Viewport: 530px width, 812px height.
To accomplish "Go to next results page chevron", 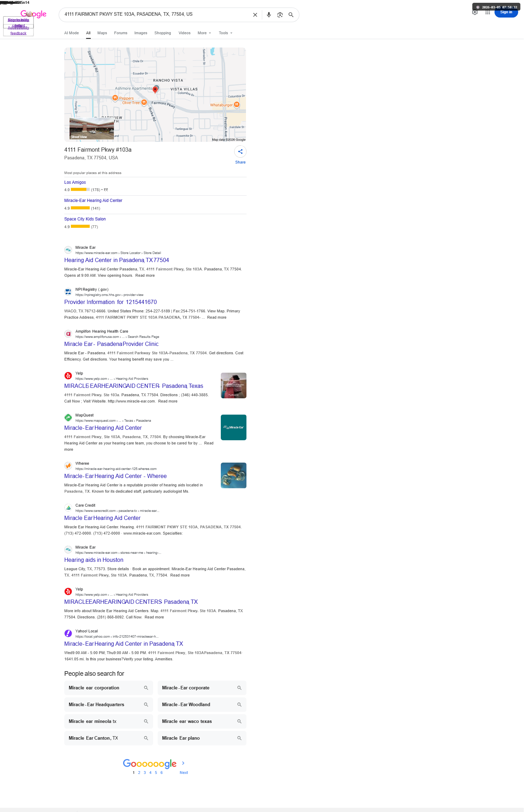I will (183, 763).
